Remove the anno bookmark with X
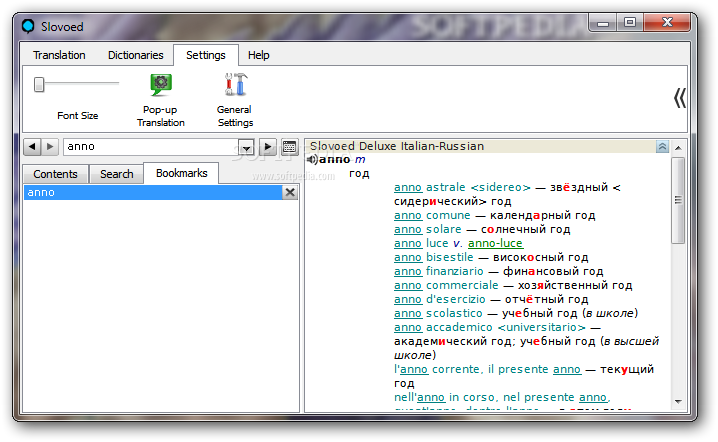Viewport: 718px width, 442px height. pyautogui.click(x=290, y=192)
